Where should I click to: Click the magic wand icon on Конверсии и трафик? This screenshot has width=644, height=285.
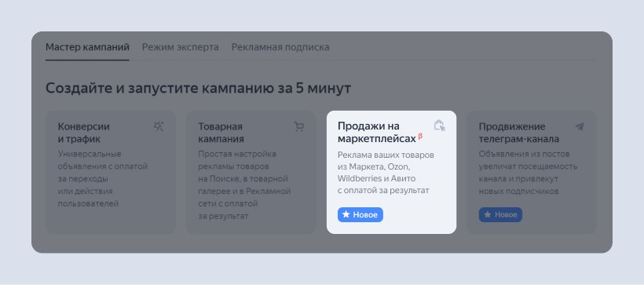pos(158,126)
